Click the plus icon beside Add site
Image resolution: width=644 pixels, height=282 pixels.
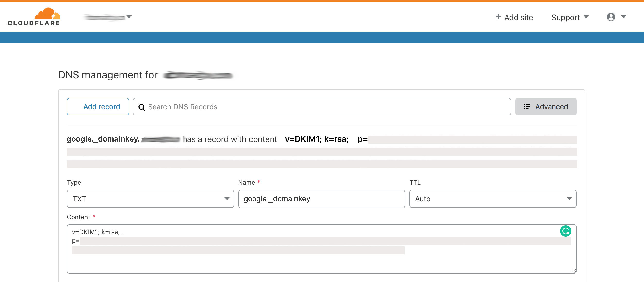[x=498, y=17]
